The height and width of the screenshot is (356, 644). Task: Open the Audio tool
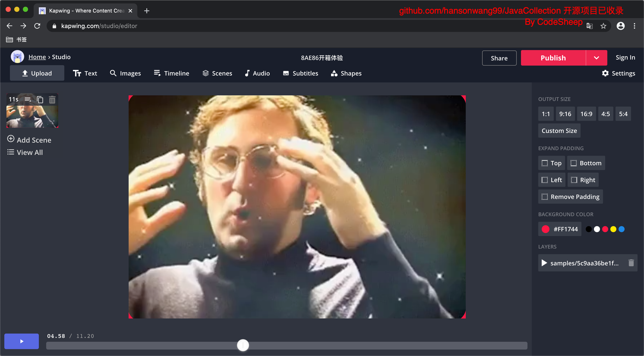(x=257, y=73)
